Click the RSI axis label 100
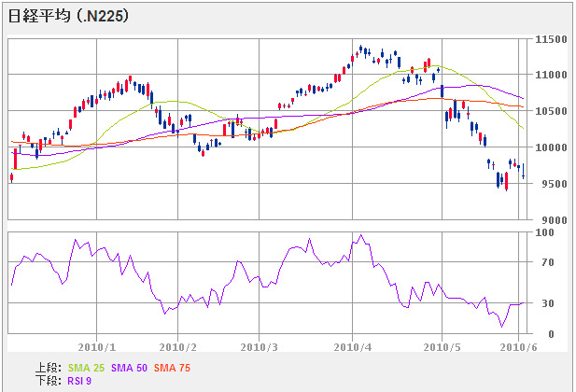576x392 pixels. pos(545,232)
